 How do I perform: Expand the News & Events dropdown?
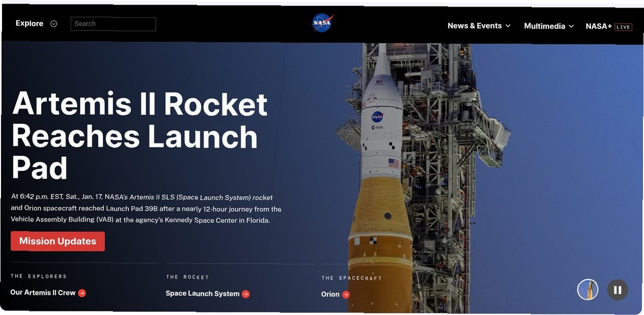(479, 26)
